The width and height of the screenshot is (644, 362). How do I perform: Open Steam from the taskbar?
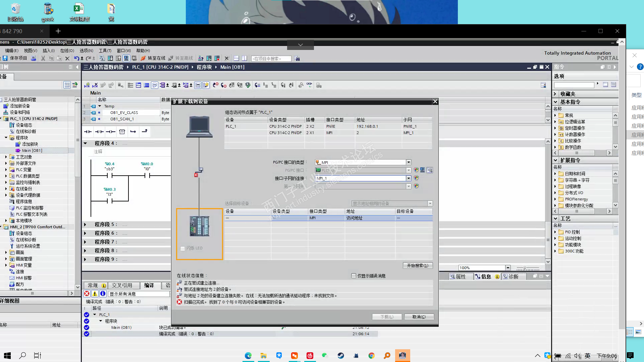[341, 356]
